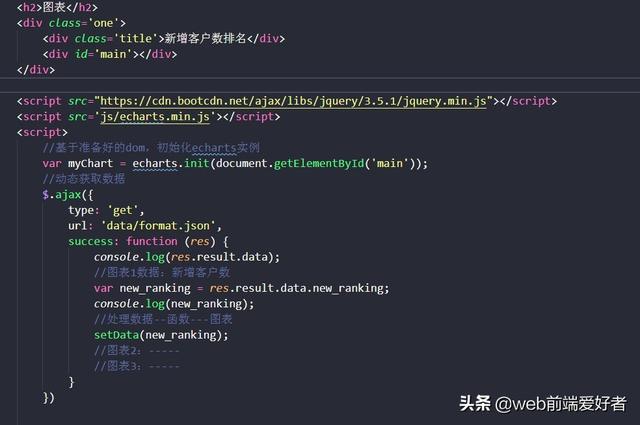This screenshot has height=425, width=640.
Task: Click the $.ajax call line
Action: 68,195
